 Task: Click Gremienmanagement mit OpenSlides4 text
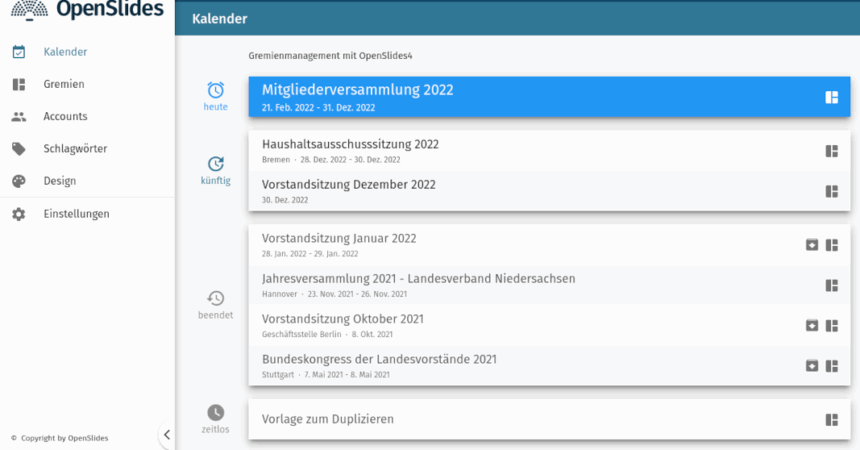pyautogui.click(x=330, y=55)
